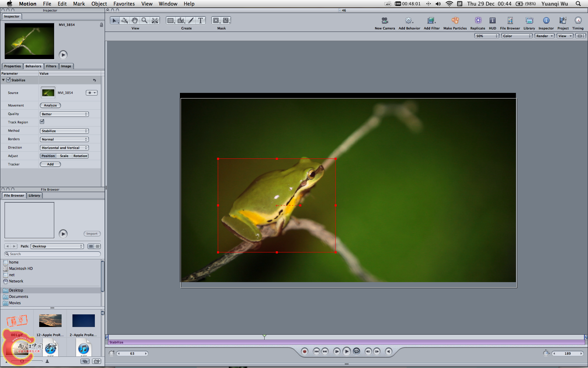Open the Object menu

[99, 4]
